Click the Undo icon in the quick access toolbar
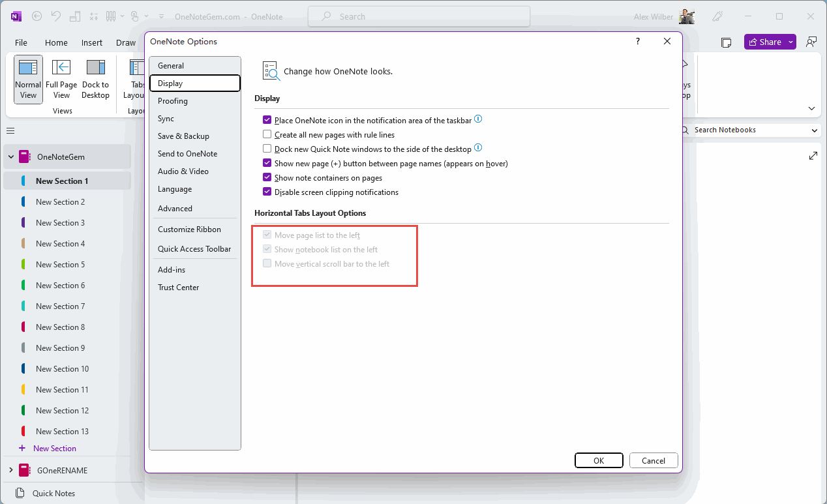 (56, 16)
